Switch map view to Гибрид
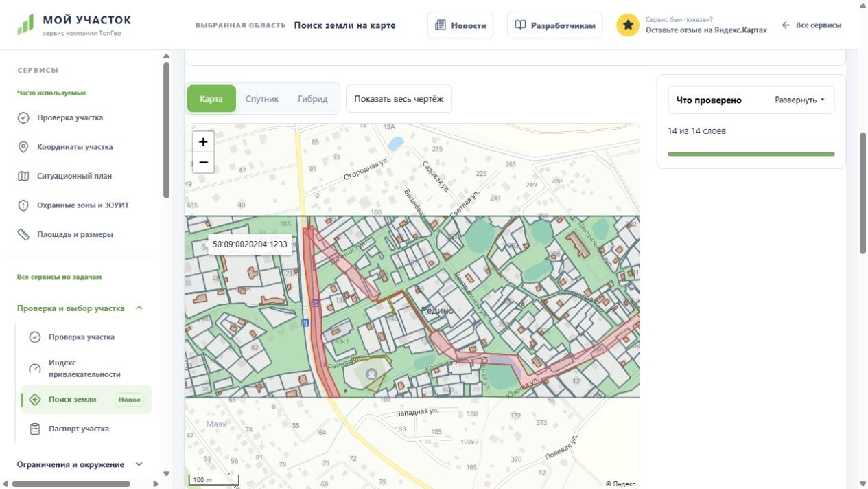Viewport: 868px width, 489px height. pos(313,99)
